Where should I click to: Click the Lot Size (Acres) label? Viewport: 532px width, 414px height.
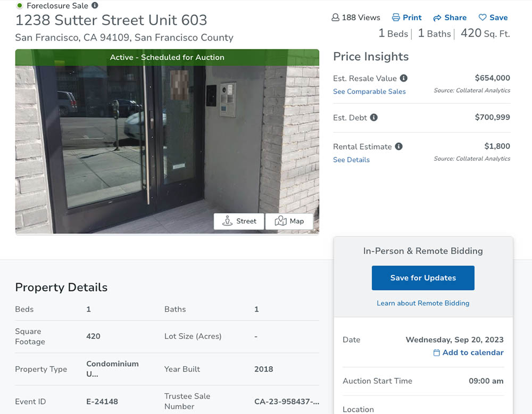coord(193,336)
